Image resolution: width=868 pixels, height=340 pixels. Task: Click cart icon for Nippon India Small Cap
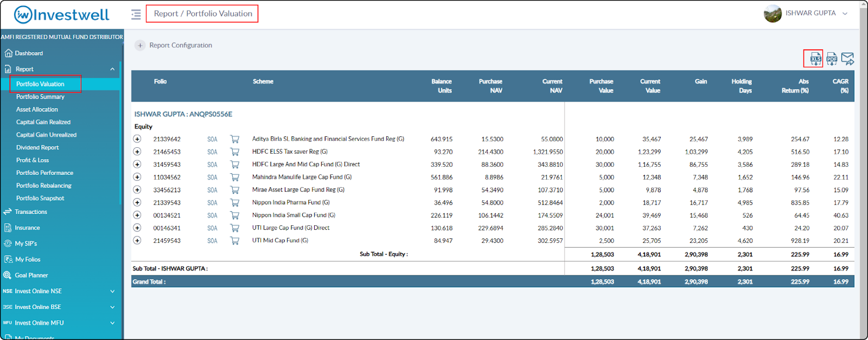[x=234, y=215]
